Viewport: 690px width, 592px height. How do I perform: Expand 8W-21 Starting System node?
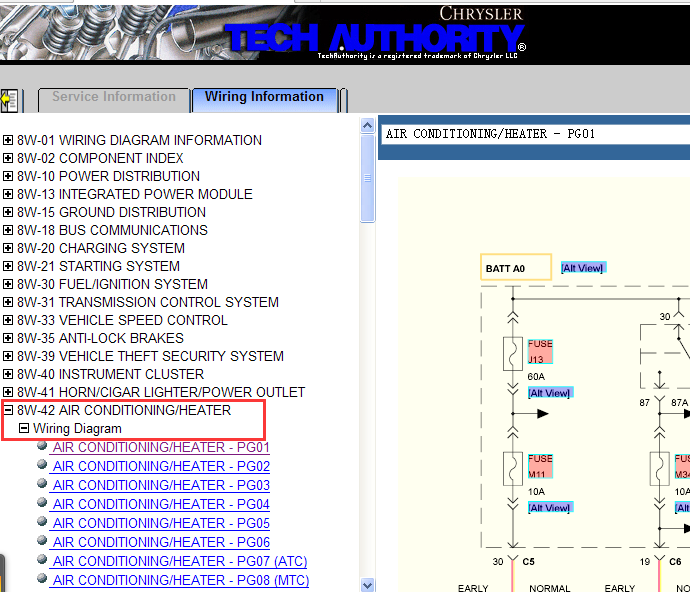point(7,266)
